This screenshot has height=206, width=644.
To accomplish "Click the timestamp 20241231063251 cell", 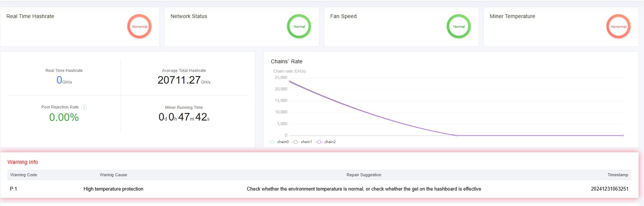I will 609,189.
